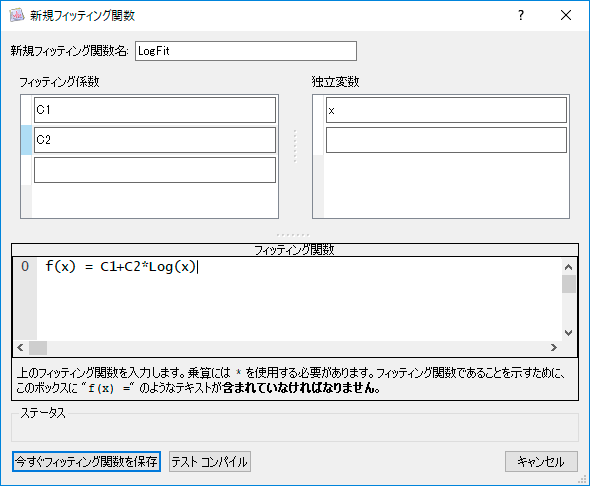Click the scroll up arrow in formula editor
Image resolution: width=590 pixels, height=486 pixels.
[569, 267]
